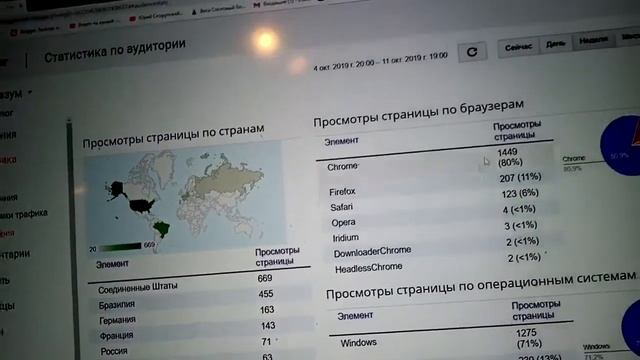Click the "Chrome" pie chart legend label

pyautogui.click(x=574, y=158)
